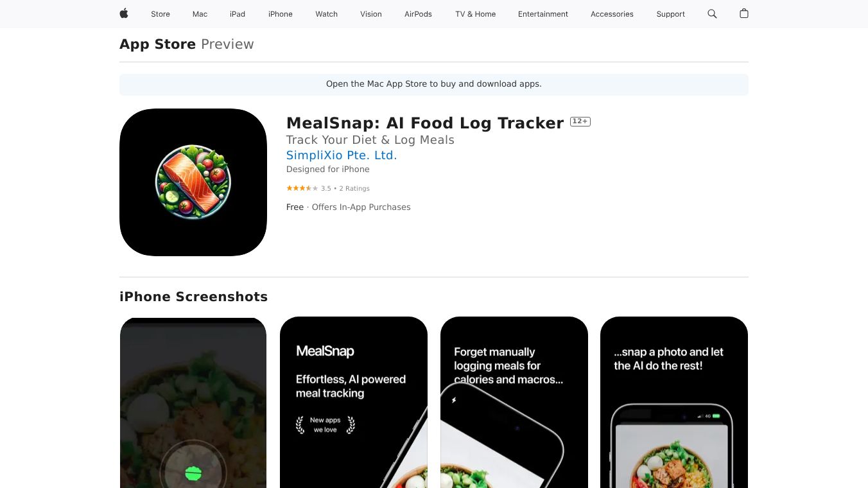Click the 12+ age rating badge

580,121
